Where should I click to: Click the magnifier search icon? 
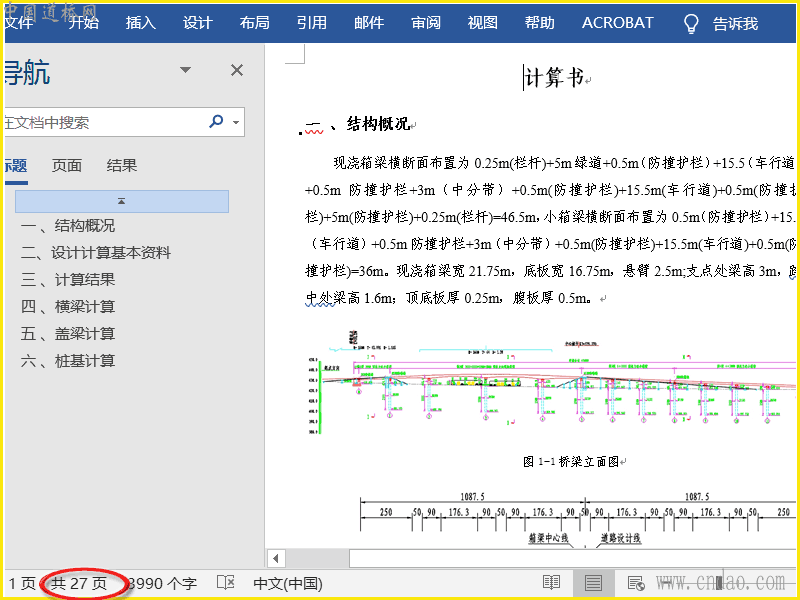pyautogui.click(x=216, y=121)
